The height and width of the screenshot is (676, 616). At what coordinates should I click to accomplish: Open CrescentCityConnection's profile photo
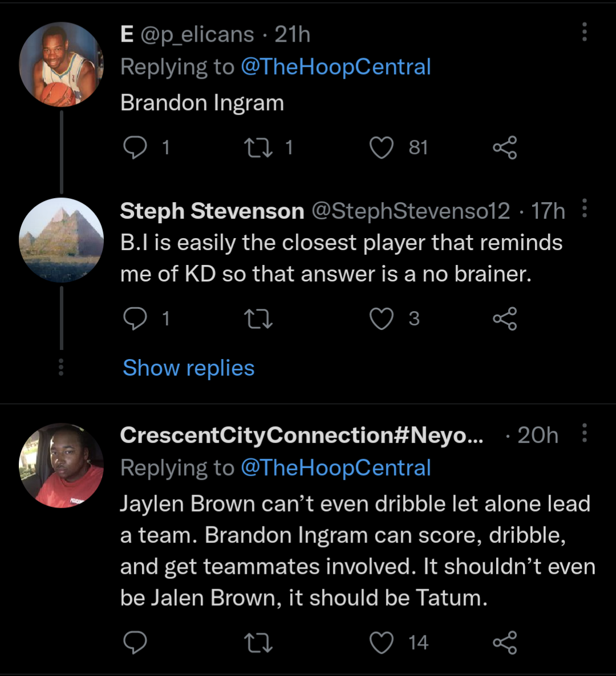click(x=61, y=465)
